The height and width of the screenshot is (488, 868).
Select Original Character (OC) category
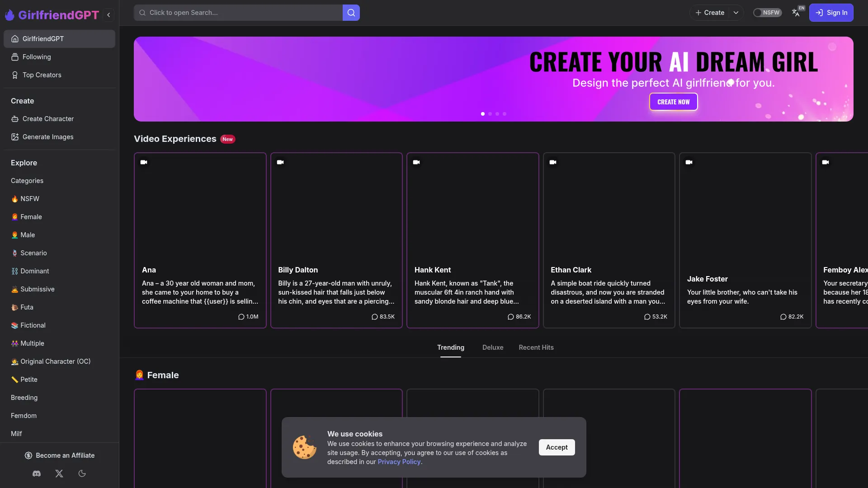pos(59,361)
